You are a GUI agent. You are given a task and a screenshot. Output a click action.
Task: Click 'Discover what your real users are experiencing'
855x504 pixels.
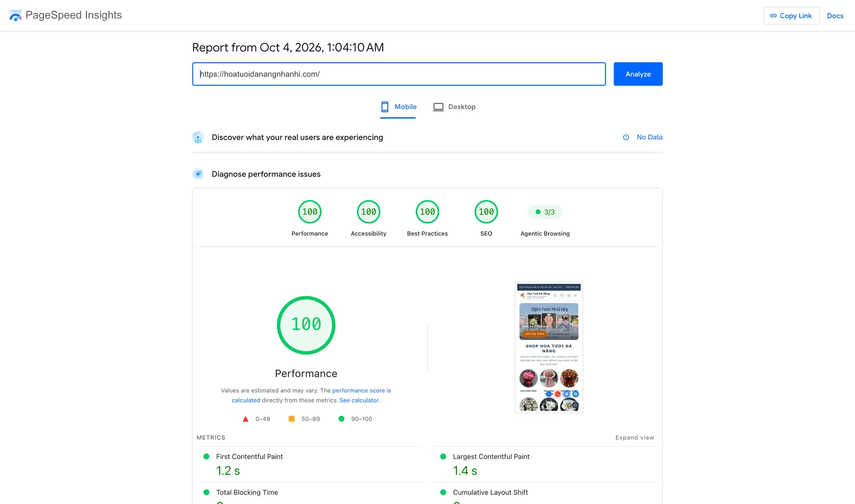(x=297, y=137)
